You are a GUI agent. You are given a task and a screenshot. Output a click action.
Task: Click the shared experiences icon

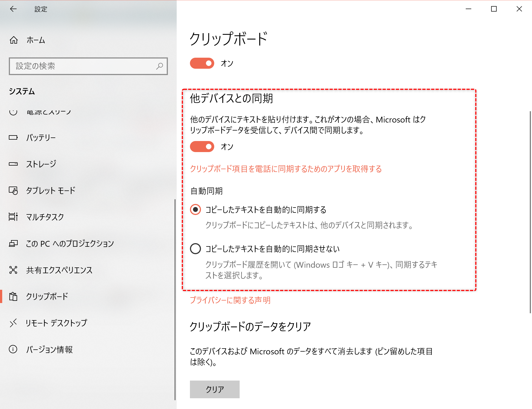coord(13,270)
